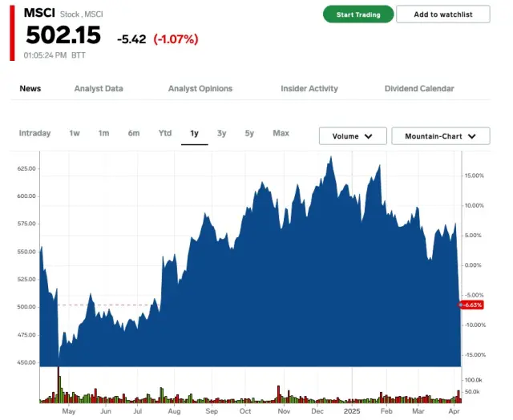The height and width of the screenshot is (420, 513).
Task: Select the 1m chart range
Action: coord(103,133)
